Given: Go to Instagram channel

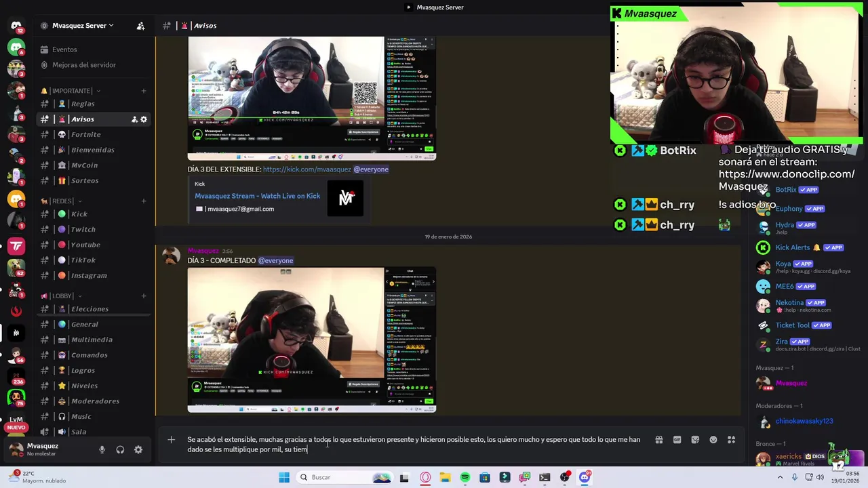Looking at the screenshot, I should pyautogui.click(x=92, y=276).
